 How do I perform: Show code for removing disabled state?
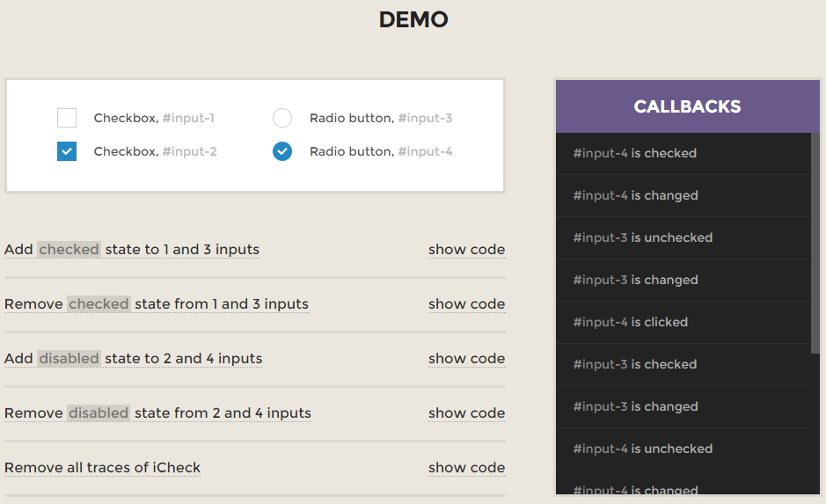coord(467,413)
